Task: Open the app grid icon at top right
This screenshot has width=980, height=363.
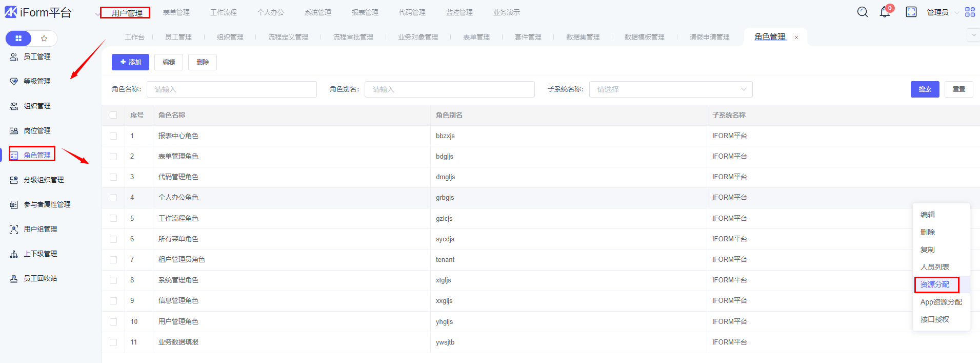Action: [970, 12]
